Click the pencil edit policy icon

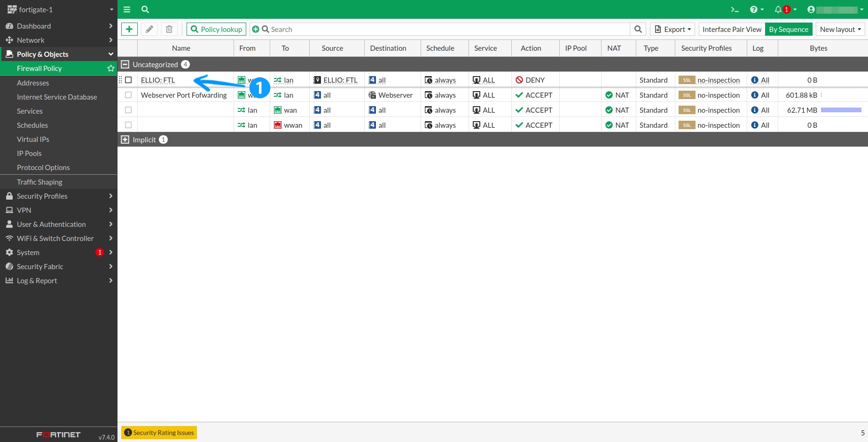click(149, 29)
